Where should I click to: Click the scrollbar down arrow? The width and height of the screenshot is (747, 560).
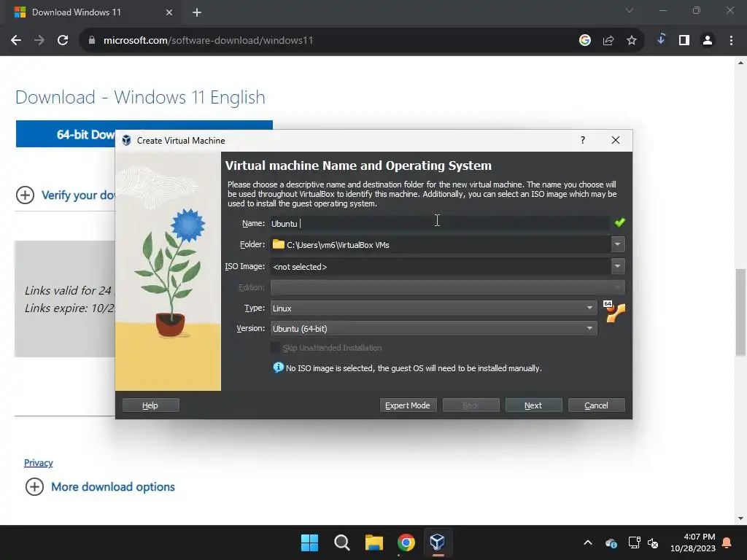740,518
